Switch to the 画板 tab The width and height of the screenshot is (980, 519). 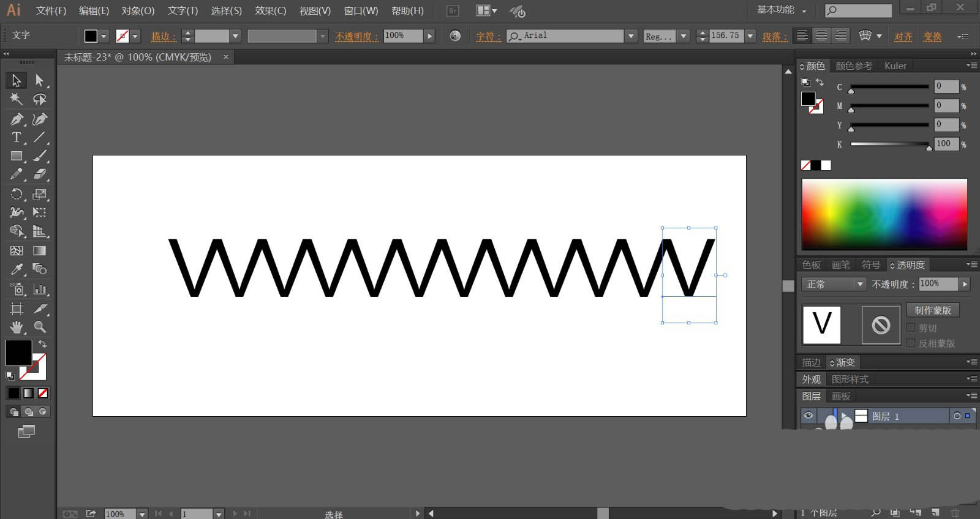click(x=841, y=396)
